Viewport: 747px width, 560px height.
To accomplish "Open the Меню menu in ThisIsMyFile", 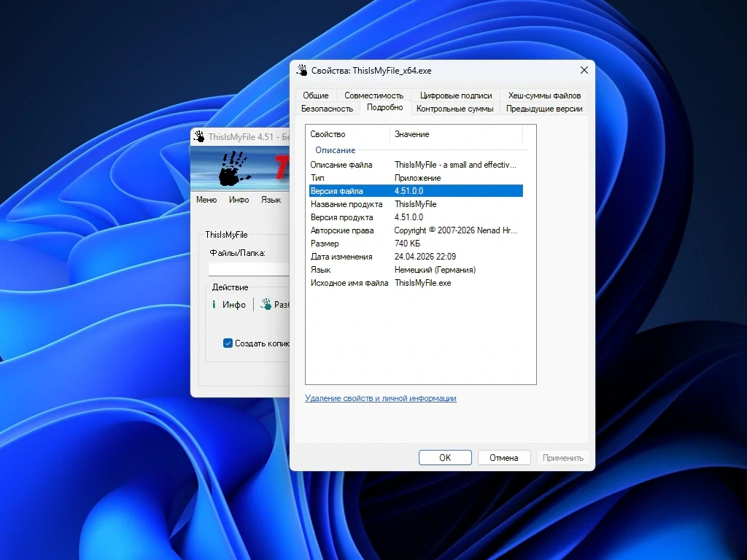I will pyautogui.click(x=206, y=200).
